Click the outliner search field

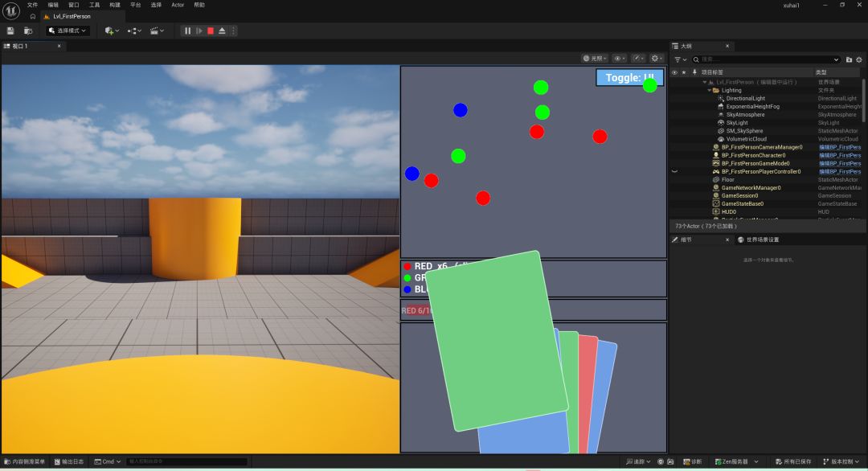coord(766,59)
